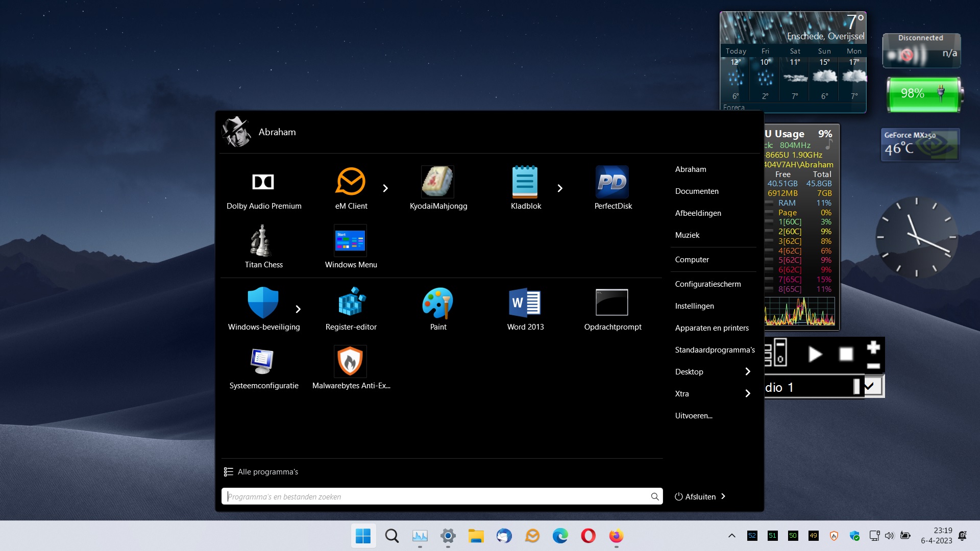This screenshot has width=980, height=551.
Task: Click Enschede, Overijssel location text
Action: pyautogui.click(x=825, y=36)
